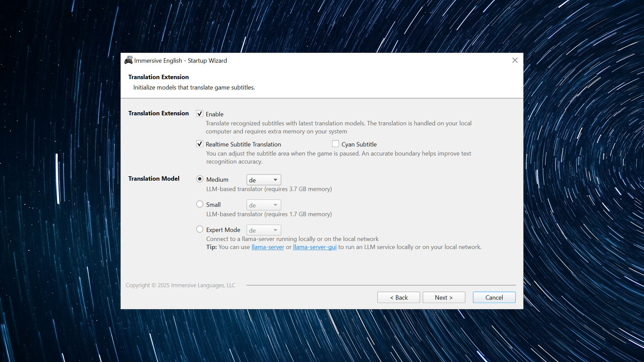Click 'Initialize models that translate game subtitles.' text

(194, 87)
